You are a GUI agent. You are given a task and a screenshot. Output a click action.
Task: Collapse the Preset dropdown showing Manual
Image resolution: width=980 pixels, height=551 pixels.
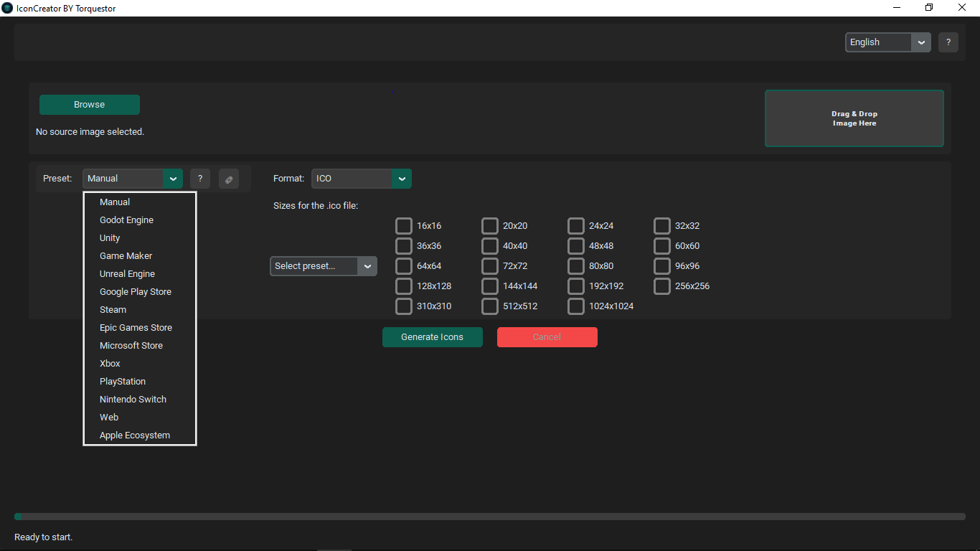[133, 179]
